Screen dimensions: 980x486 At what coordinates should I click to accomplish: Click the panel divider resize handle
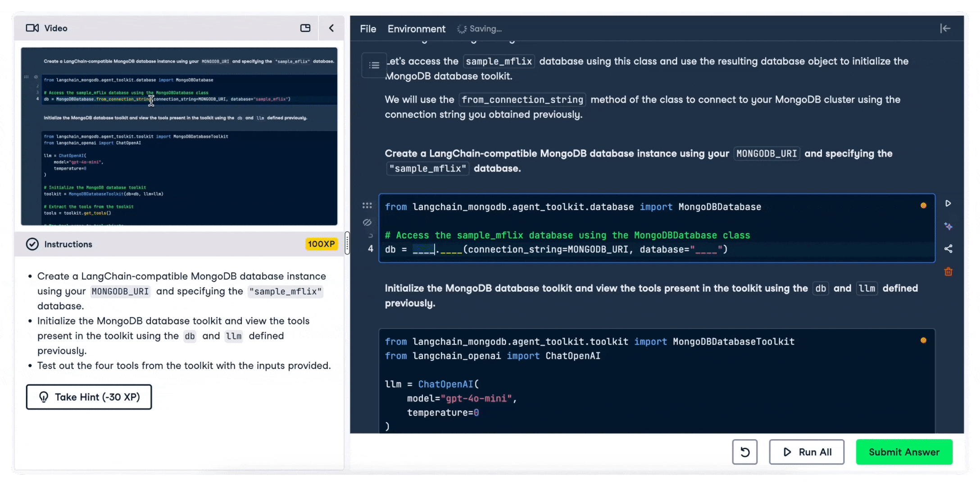347,243
